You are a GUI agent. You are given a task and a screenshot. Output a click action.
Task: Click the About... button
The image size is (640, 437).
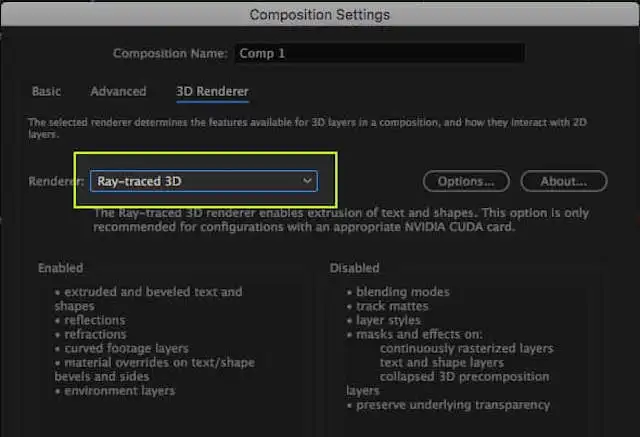(x=564, y=181)
